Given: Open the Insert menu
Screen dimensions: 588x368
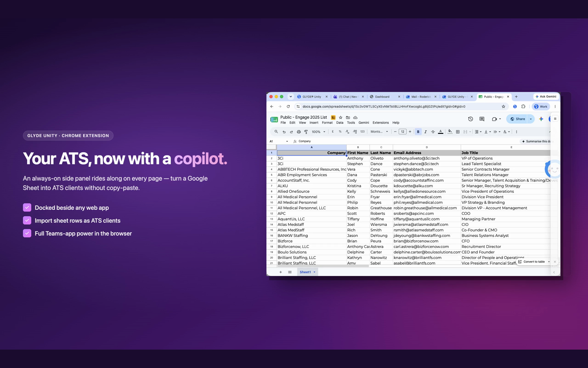Looking at the screenshot, I should (x=314, y=123).
